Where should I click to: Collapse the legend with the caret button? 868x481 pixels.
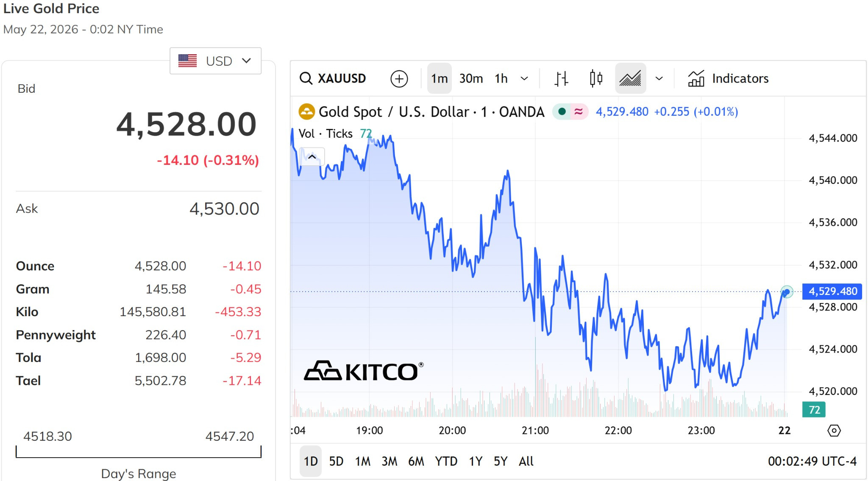click(312, 157)
